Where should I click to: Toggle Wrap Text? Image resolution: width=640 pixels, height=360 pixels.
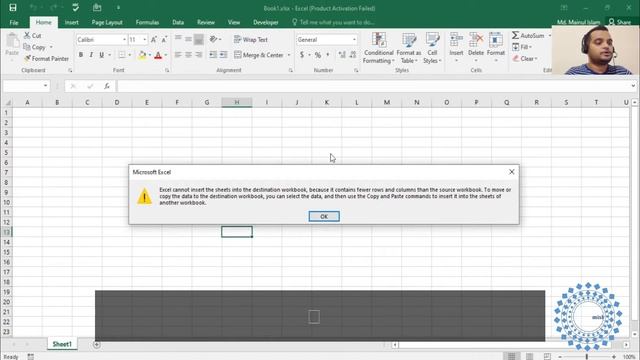[x=251, y=40]
